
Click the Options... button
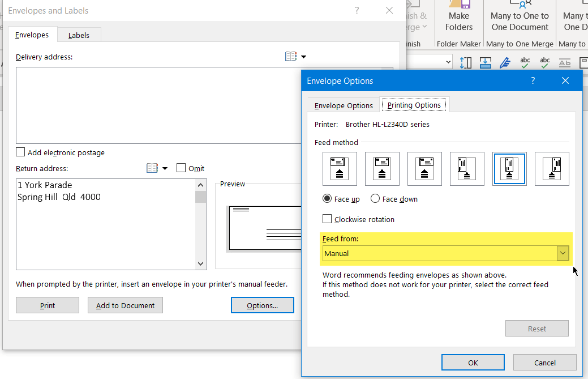(263, 305)
